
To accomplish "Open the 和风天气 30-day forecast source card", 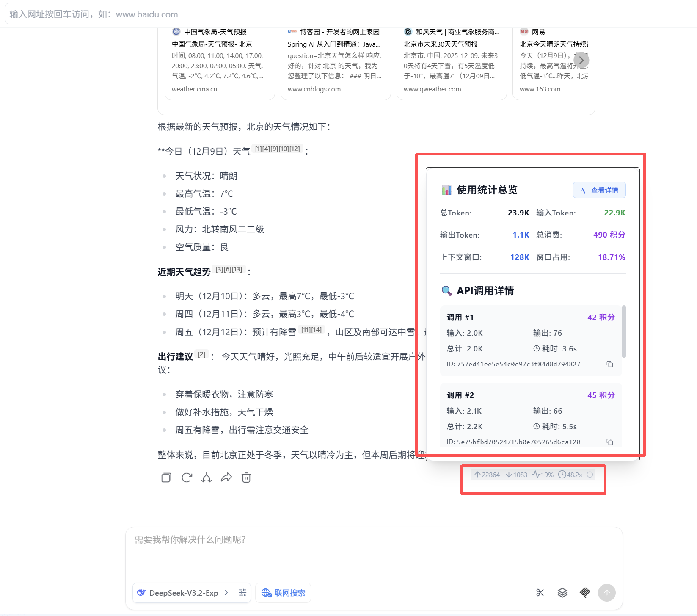I will coord(452,61).
